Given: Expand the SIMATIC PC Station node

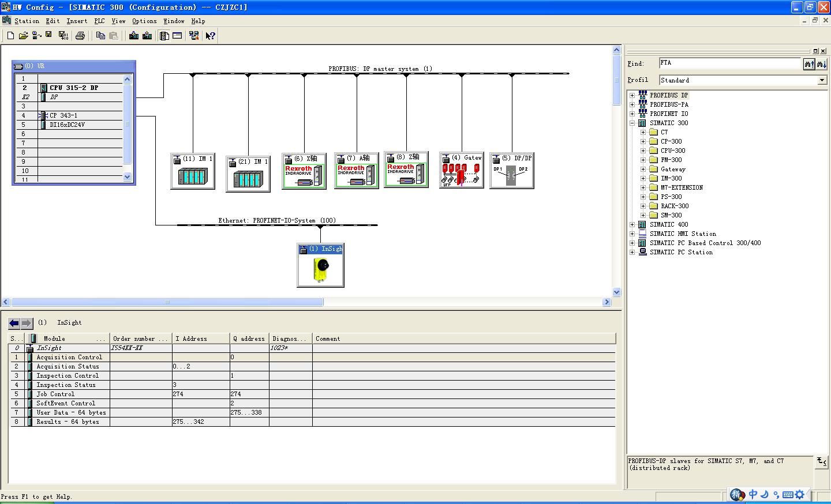Looking at the screenshot, I should pyautogui.click(x=632, y=252).
